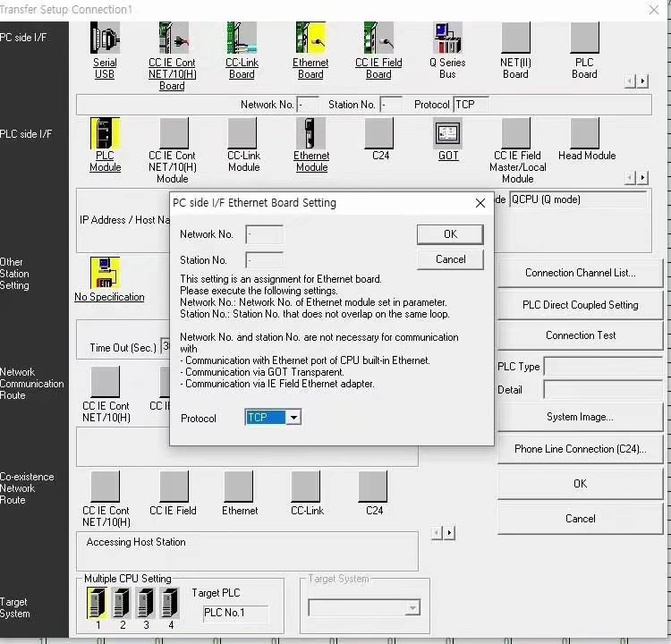The height and width of the screenshot is (644, 671).
Task: Click the Network No. field in dialog
Action: (264, 234)
